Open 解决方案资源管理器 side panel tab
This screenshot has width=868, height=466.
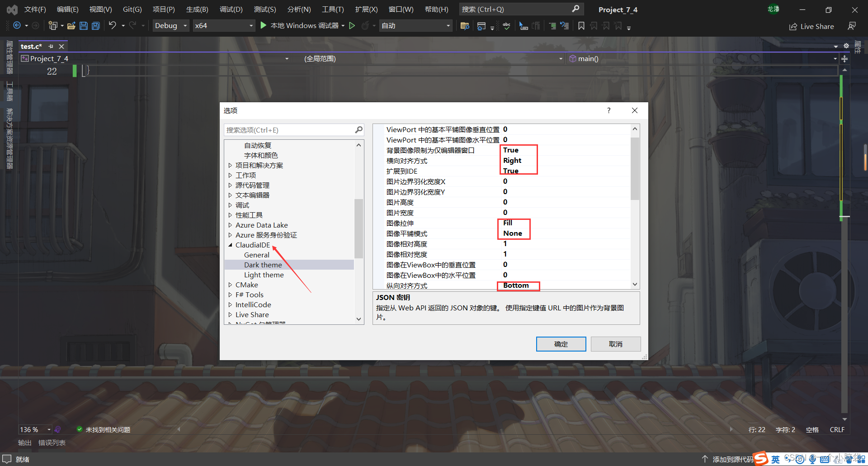9,138
